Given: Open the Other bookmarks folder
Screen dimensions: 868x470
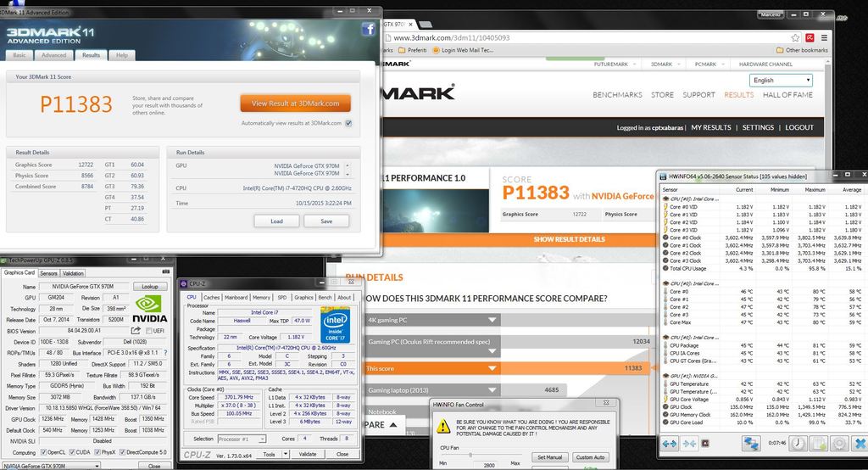Looking at the screenshot, I should 802,50.
